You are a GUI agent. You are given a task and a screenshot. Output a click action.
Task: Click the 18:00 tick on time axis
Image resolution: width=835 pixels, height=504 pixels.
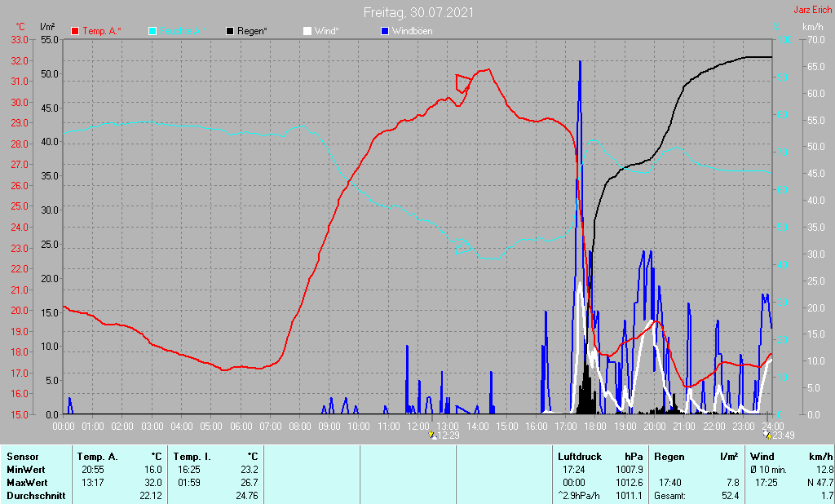coord(595,426)
